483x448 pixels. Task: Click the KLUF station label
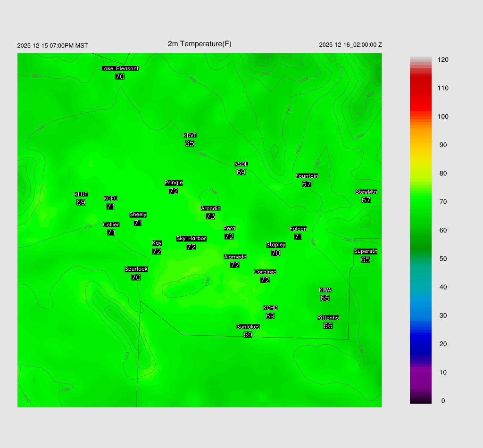click(x=81, y=194)
